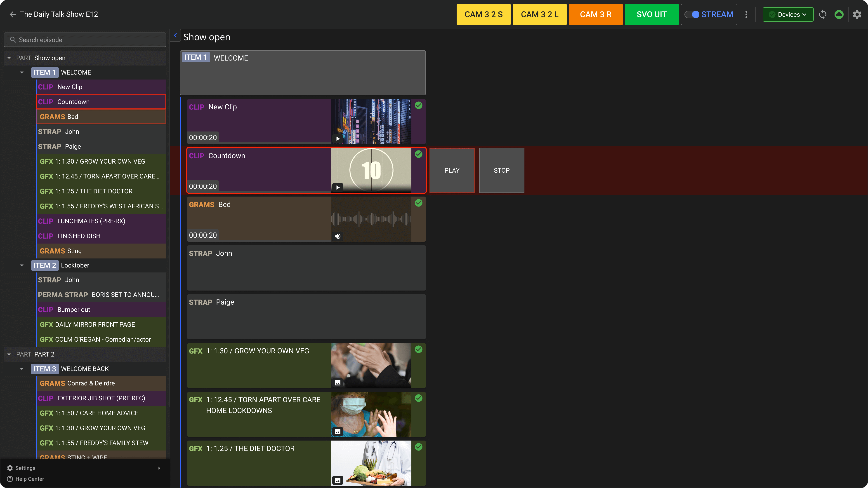
Task: Click STOP for the Countdown clip
Action: [x=501, y=170]
